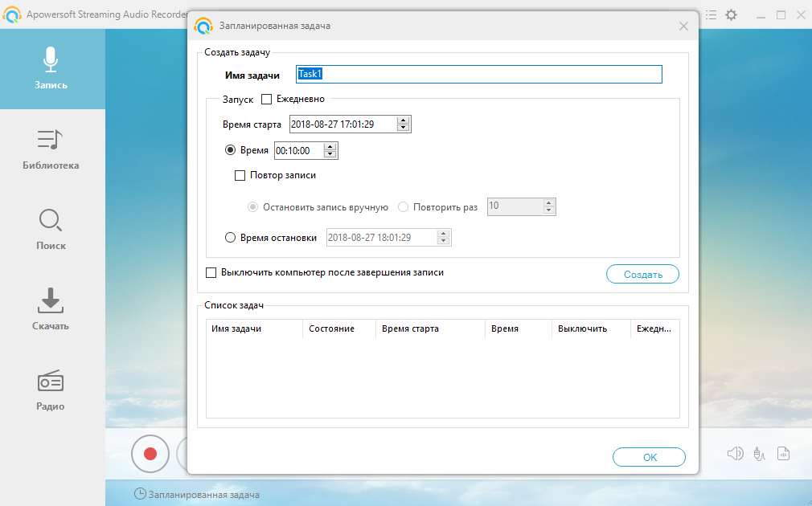The width and height of the screenshot is (812, 506).
Task: Select Остановить запись вручную radio option
Action: click(x=252, y=207)
